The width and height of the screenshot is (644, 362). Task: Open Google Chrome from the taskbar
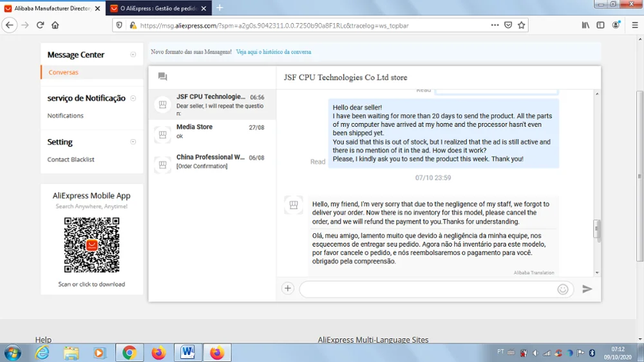[x=129, y=352]
